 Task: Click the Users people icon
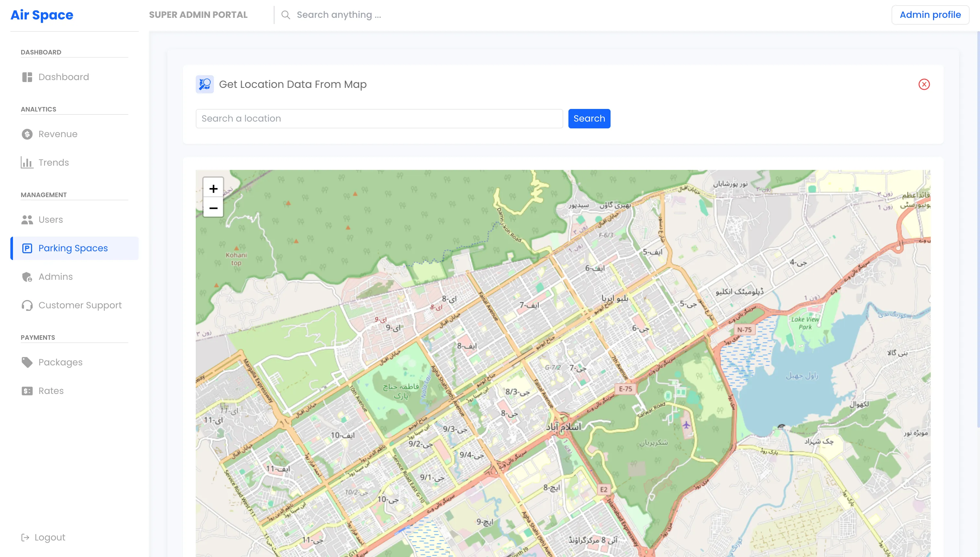coord(27,219)
